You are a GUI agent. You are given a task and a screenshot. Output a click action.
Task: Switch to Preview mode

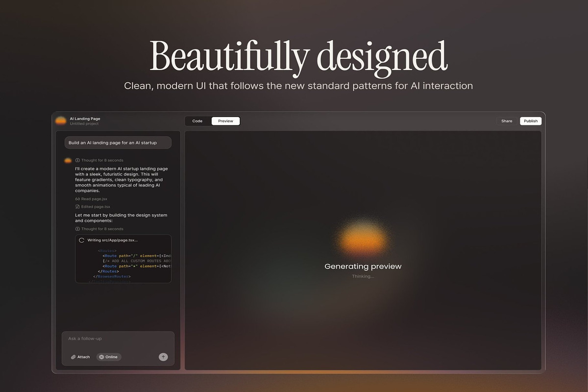tap(225, 121)
